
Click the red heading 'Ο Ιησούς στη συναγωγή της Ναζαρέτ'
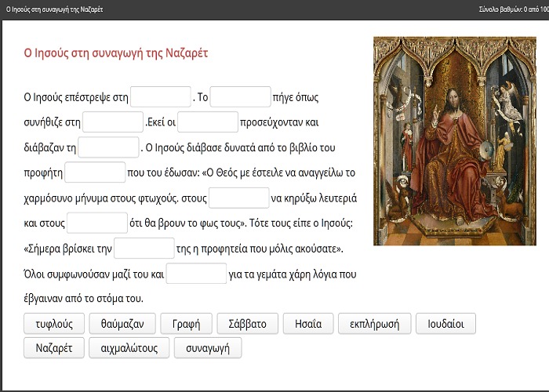click(x=116, y=53)
